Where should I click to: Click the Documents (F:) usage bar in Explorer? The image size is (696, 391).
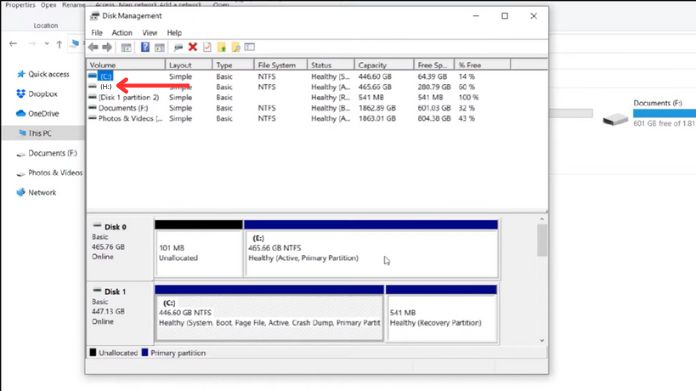click(664, 114)
